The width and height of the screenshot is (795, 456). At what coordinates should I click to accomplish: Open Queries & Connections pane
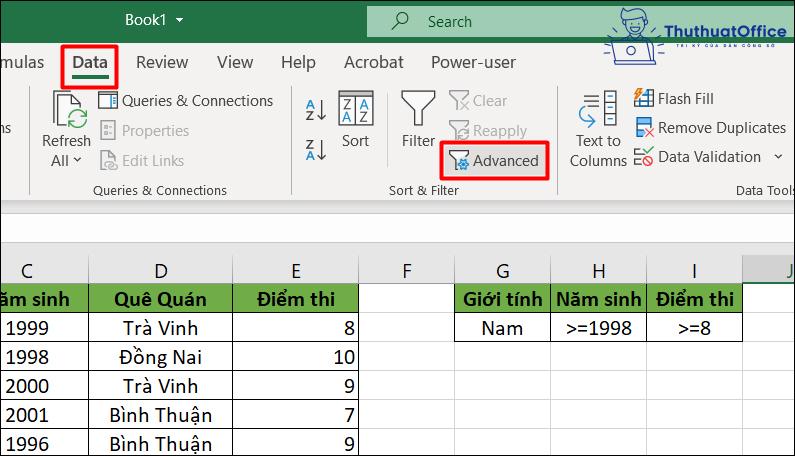(x=186, y=100)
